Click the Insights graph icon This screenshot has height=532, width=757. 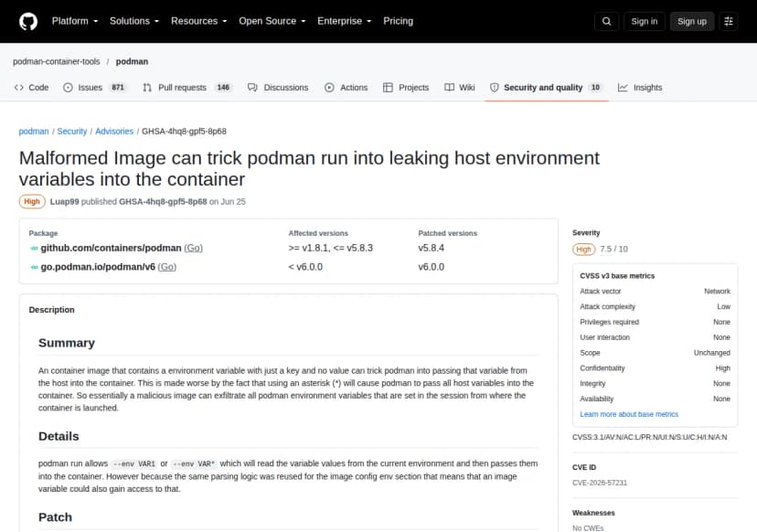(x=623, y=88)
